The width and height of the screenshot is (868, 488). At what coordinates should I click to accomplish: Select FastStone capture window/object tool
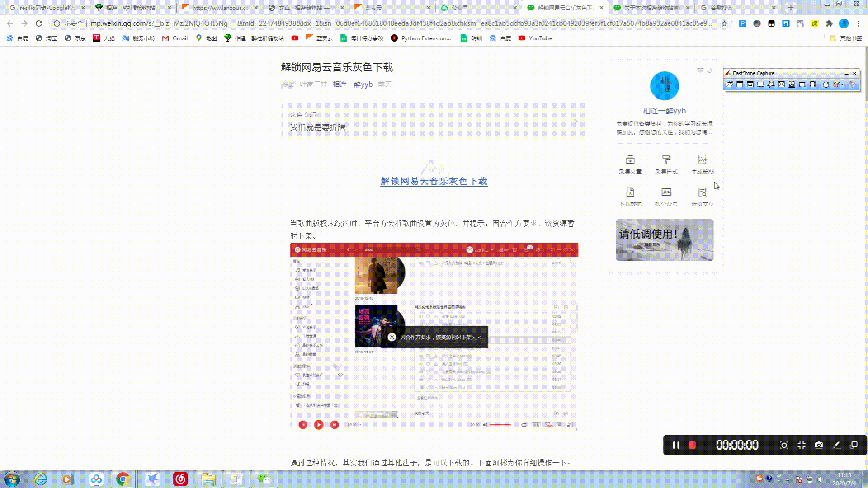point(750,84)
